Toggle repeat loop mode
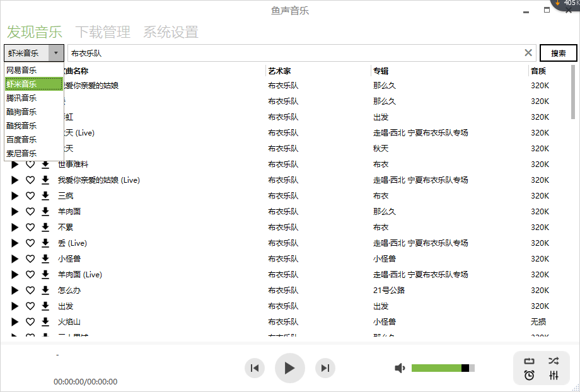The height and width of the screenshot is (392, 580). [x=530, y=361]
